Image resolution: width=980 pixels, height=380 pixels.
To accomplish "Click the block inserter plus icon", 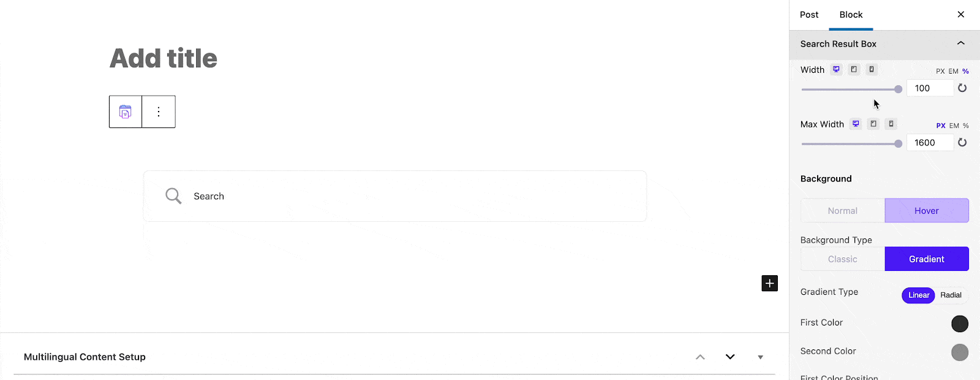I will [x=769, y=283].
